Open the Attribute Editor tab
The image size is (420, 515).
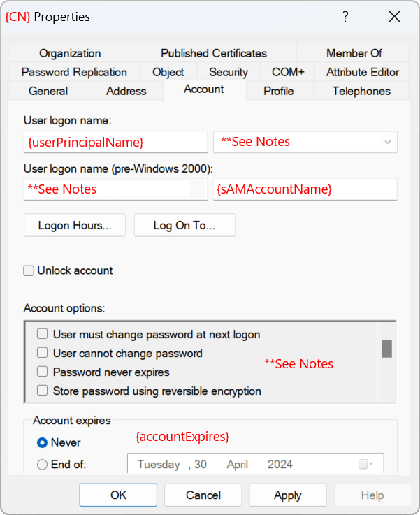coord(363,72)
